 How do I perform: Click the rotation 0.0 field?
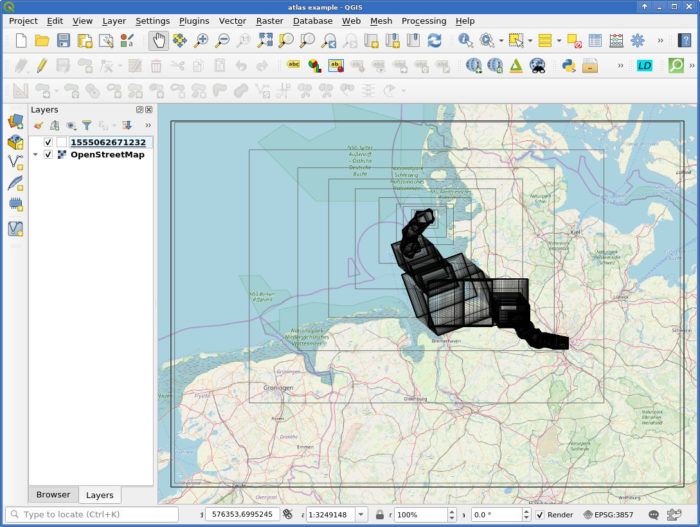[x=497, y=515]
